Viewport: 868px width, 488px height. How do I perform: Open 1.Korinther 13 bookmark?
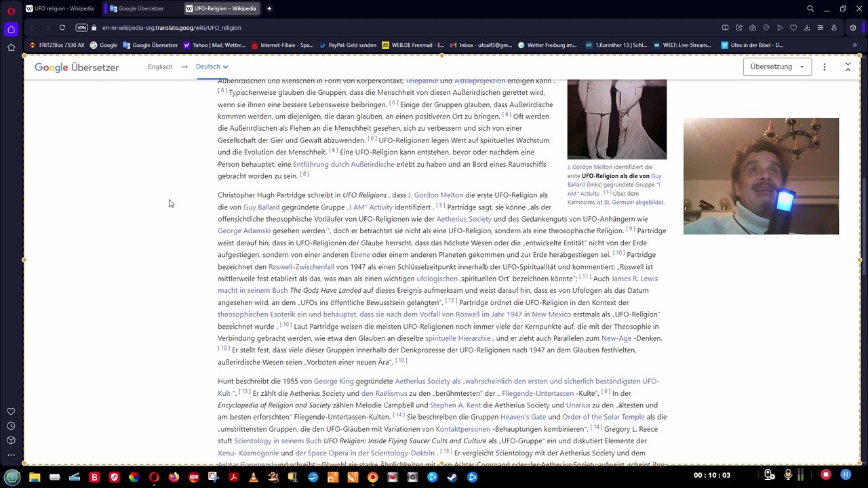[x=616, y=45]
